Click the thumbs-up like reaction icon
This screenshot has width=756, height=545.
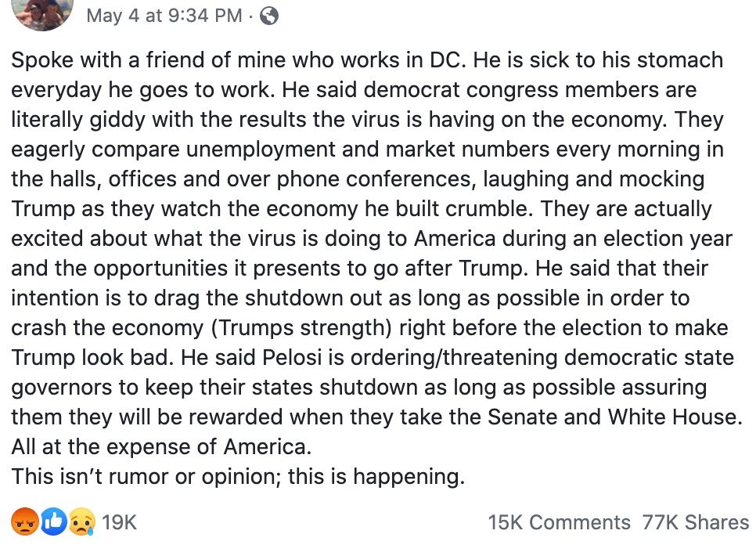53,522
